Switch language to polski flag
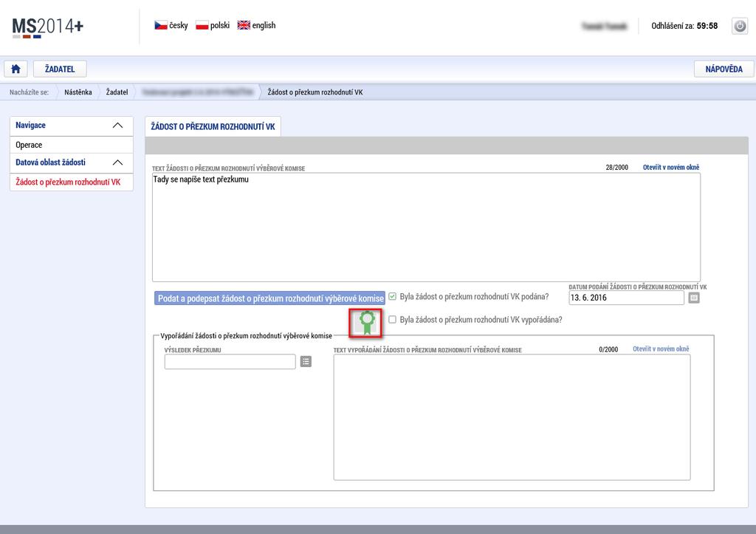Viewport: 756px width, 534px height. (x=202, y=25)
